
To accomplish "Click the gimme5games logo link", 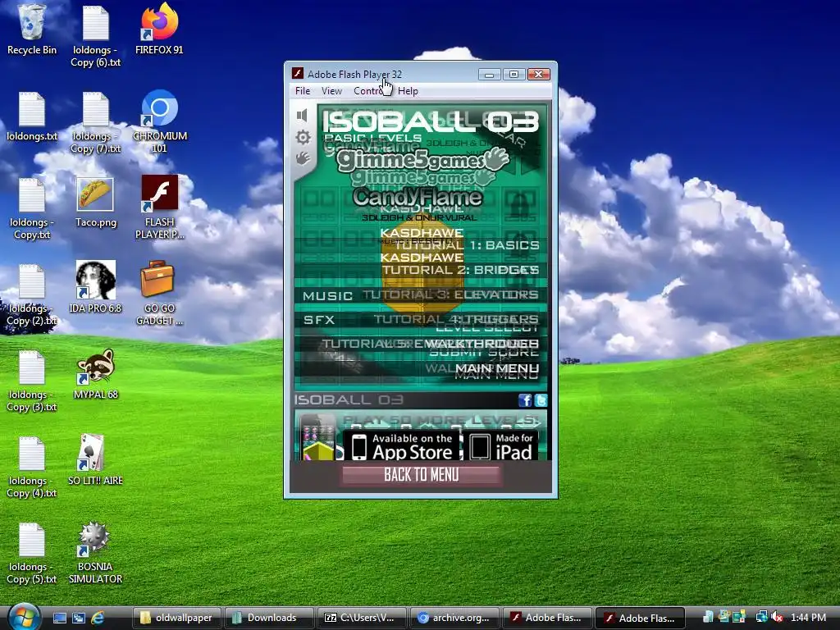I will (422, 159).
